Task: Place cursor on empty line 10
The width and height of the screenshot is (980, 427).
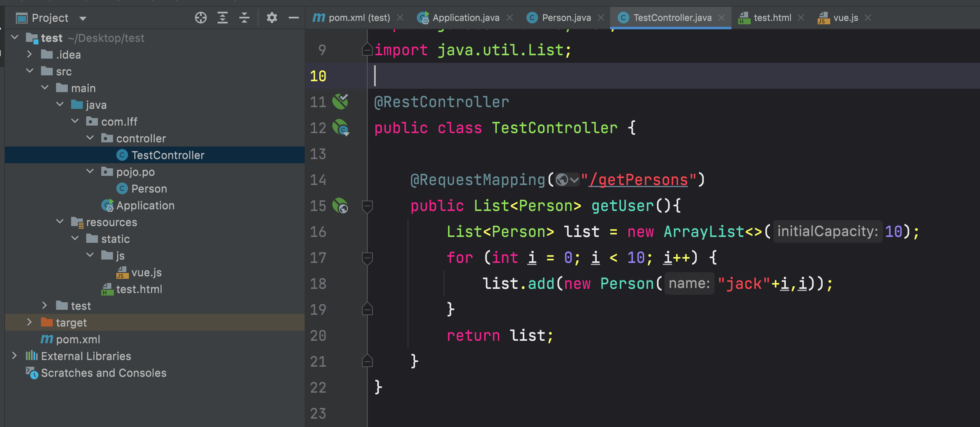Action: pos(674,76)
